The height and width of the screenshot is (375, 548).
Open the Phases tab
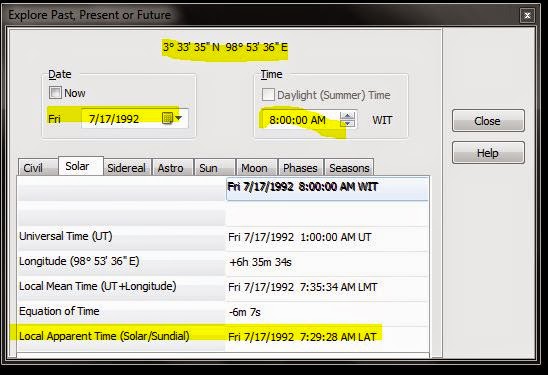(301, 168)
